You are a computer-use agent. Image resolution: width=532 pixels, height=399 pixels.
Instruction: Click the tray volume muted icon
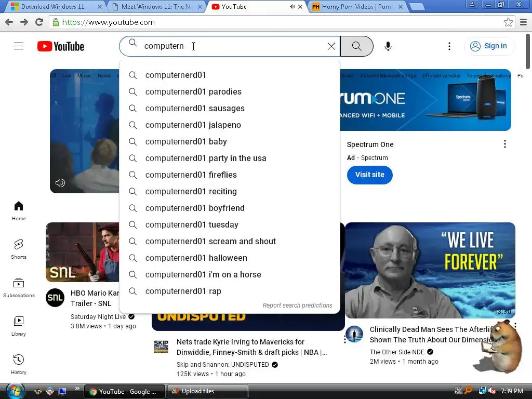492,391
